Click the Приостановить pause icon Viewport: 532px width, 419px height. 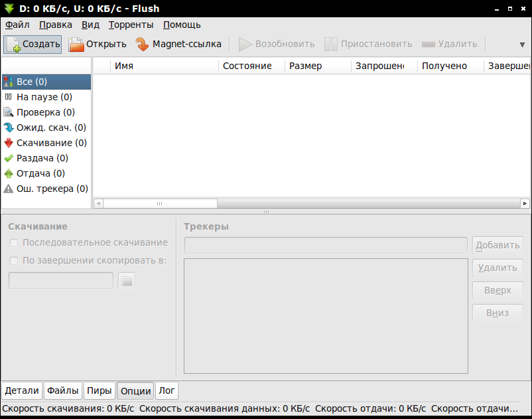point(331,44)
